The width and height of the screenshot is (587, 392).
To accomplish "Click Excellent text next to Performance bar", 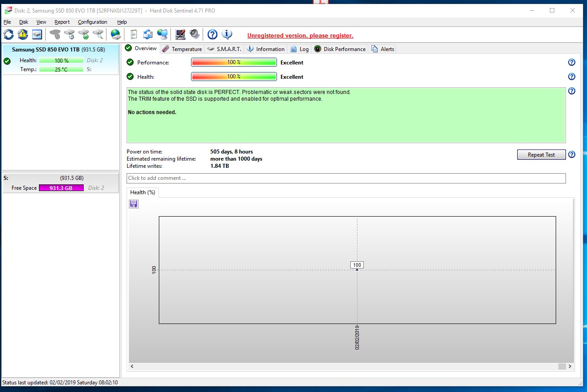I will (292, 63).
